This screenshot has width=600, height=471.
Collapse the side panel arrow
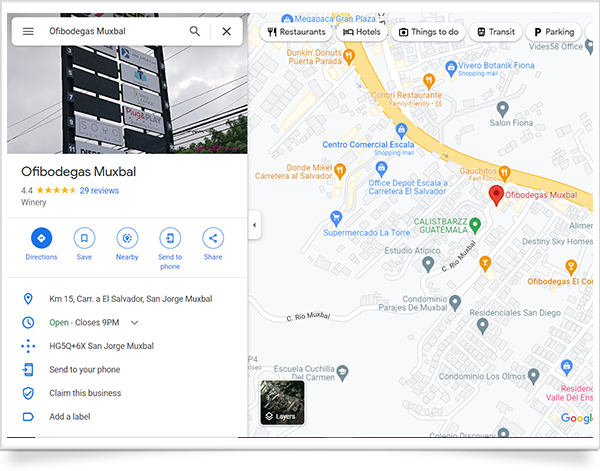254,225
